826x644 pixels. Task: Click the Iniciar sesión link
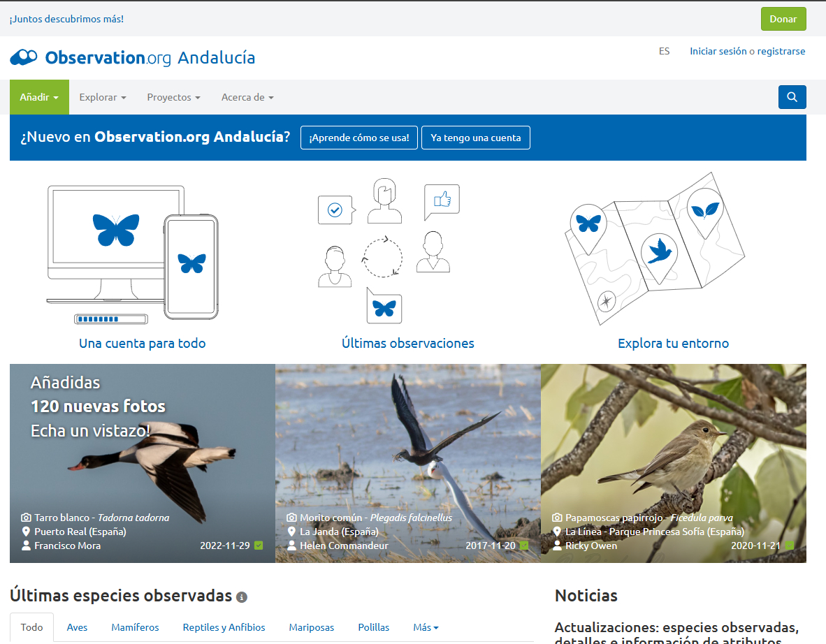[x=718, y=51]
